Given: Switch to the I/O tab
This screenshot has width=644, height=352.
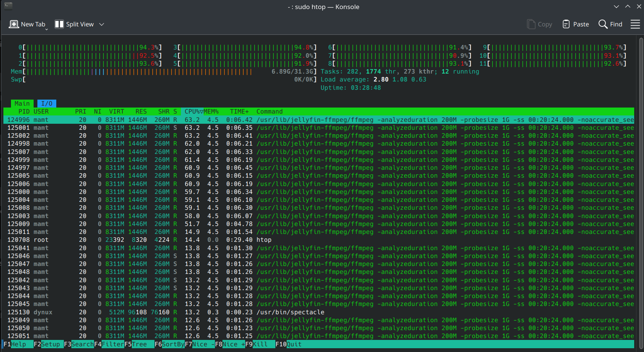Looking at the screenshot, I should coord(47,103).
